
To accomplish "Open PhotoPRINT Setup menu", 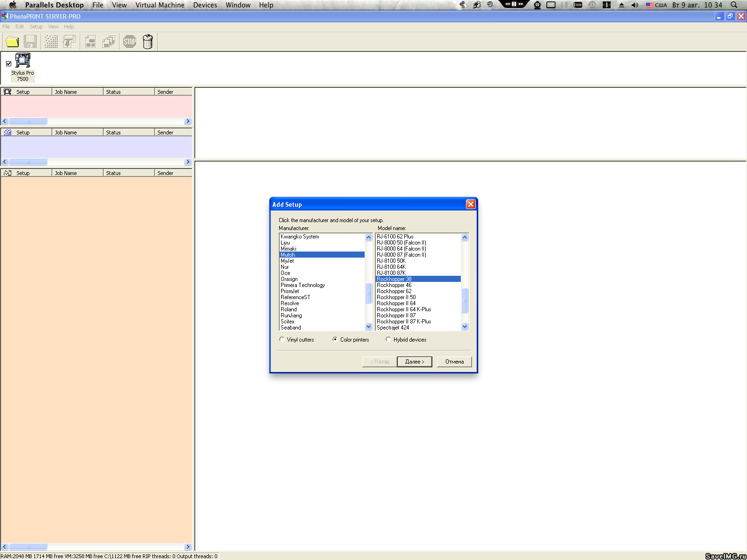I will (36, 27).
